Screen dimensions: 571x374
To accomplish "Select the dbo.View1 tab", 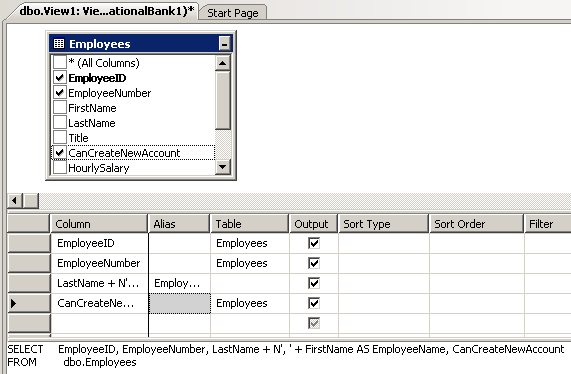I will 106,11.
